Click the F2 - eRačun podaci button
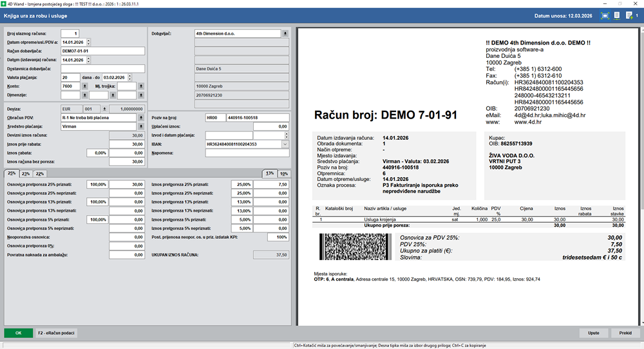Image resolution: width=644 pixels, height=349 pixels. point(57,333)
